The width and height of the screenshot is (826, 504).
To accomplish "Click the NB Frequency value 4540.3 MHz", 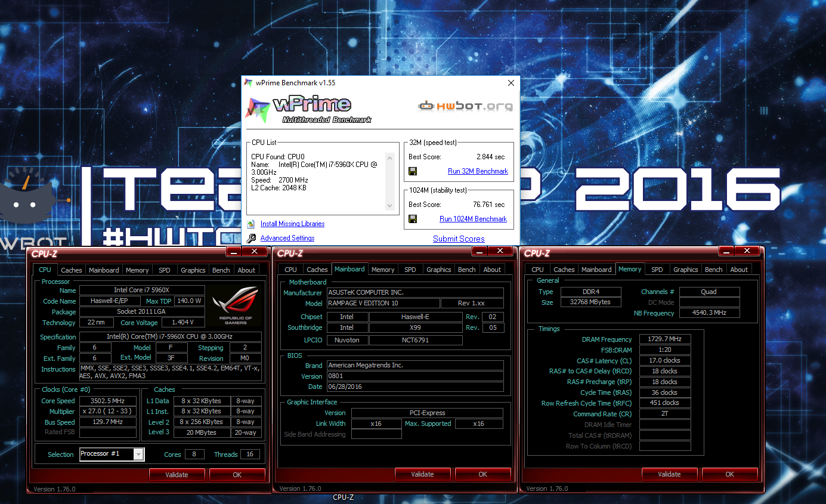I will (710, 313).
